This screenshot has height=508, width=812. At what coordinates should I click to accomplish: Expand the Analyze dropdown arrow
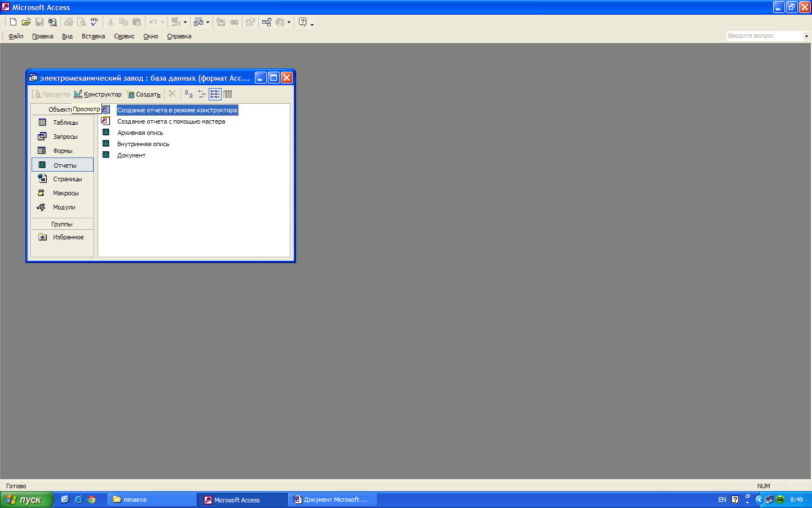tap(208, 22)
